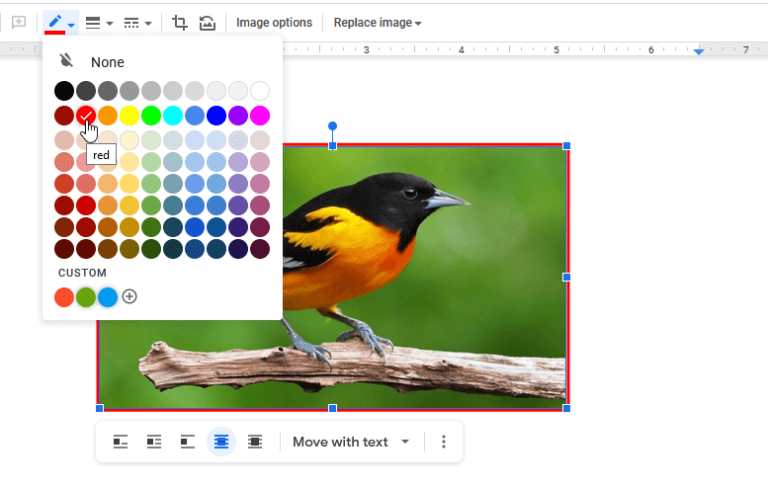Click the border color pen icon

click(x=55, y=22)
